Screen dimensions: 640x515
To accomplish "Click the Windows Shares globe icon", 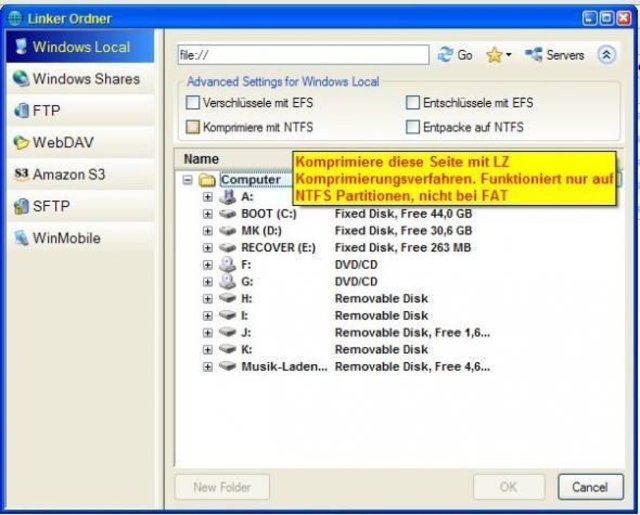I will (21, 78).
